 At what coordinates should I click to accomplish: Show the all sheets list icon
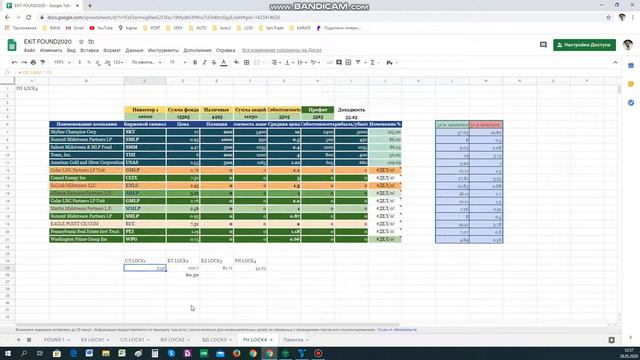[29, 340]
